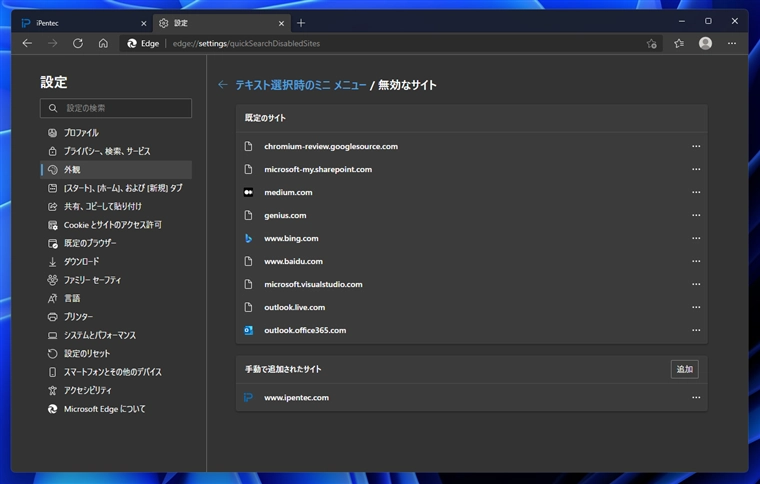The width and height of the screenshot is (760, 484).
Task: Select the www.baidu.com entry text
Action: pyautogui.click(x=293, y=262)
